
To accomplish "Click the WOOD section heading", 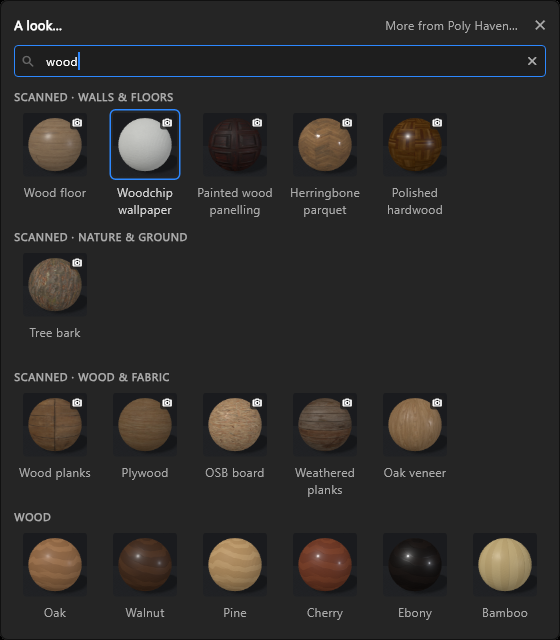I will [32, 517].
